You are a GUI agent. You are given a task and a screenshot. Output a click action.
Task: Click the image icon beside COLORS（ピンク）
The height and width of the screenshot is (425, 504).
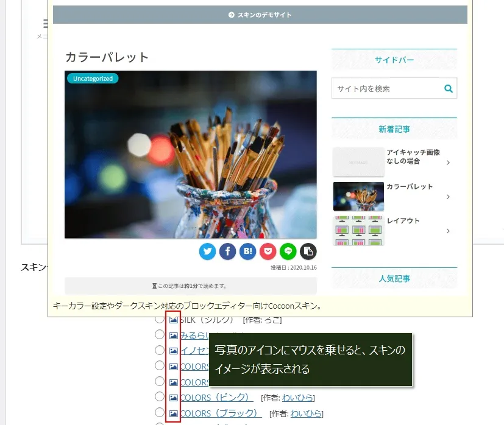click(174, 398)
